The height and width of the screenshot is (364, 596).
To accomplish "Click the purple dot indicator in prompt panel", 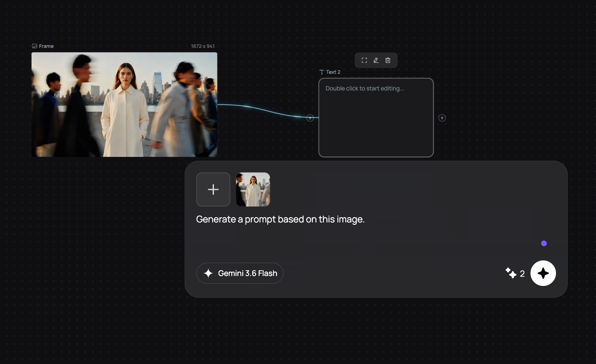I will click(544, 243).
